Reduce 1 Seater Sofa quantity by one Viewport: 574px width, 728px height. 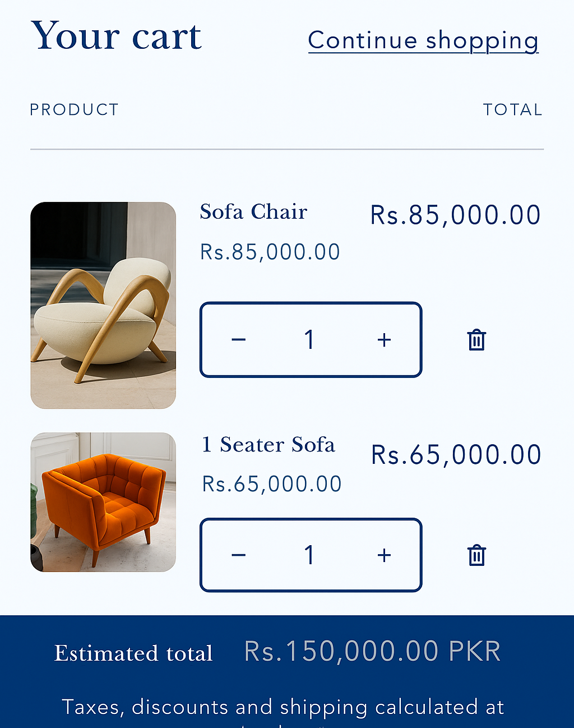point(239,555)
